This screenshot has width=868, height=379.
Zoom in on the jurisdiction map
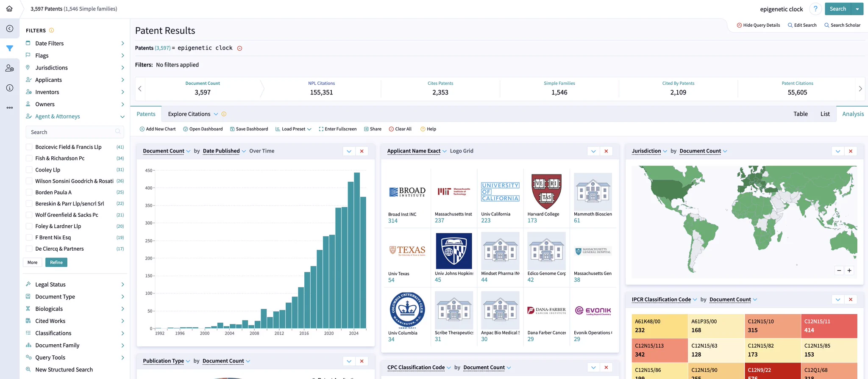click(849, 271)
